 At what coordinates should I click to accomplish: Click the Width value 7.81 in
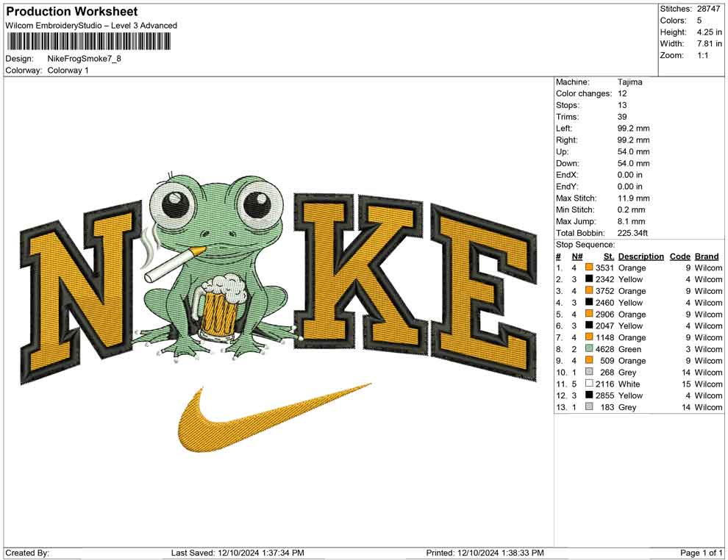[709, 43]
